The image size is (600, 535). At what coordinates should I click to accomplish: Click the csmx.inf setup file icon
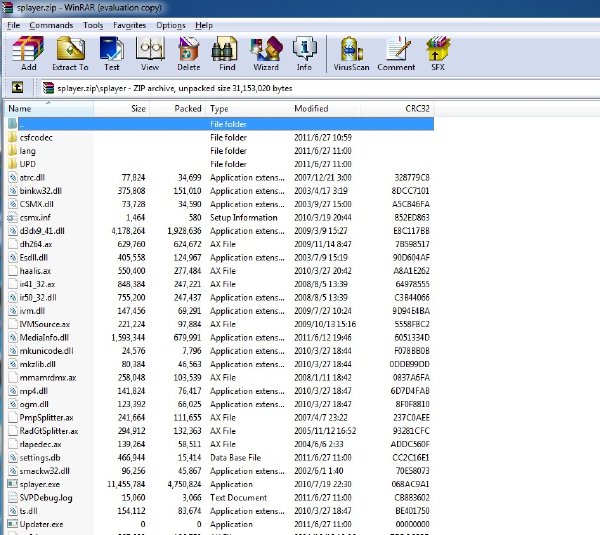tap(13, 217)
